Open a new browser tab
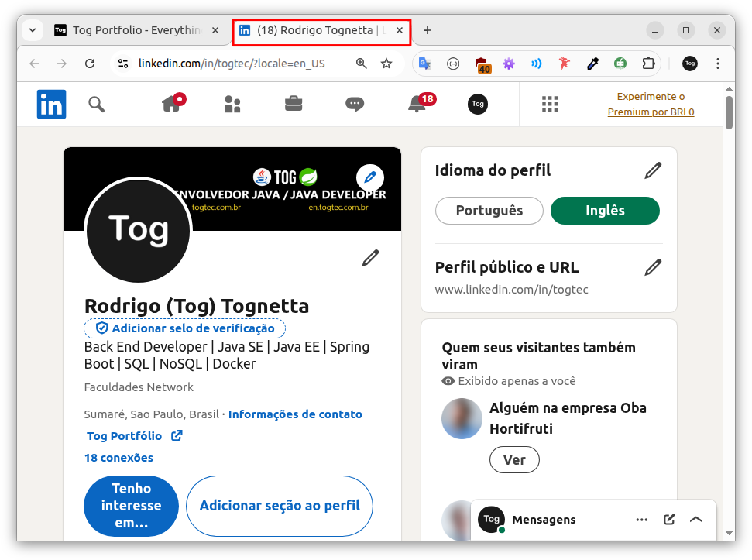Image resolution: width=752 pixels, height=560 pixels. [x=428, y=30]
